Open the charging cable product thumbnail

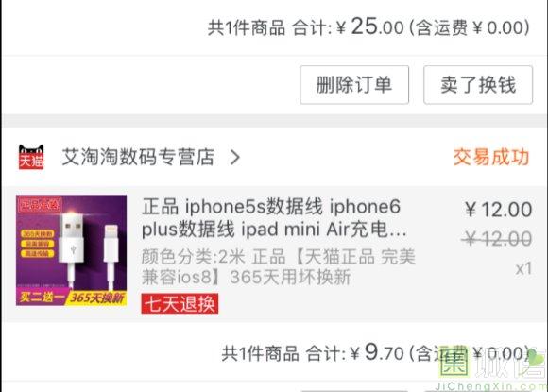tap(71, 250)
